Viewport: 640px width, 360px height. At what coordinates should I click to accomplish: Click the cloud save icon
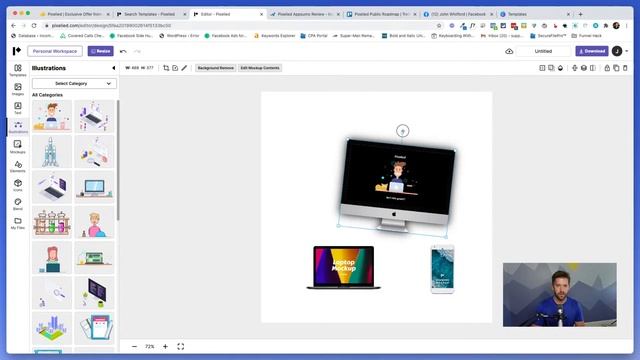(x=509, y=51)
